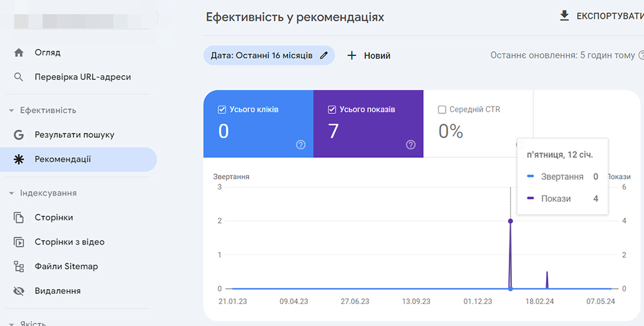
Task: Click the purple Усього показів card
Action: click(x=368, y=124)
